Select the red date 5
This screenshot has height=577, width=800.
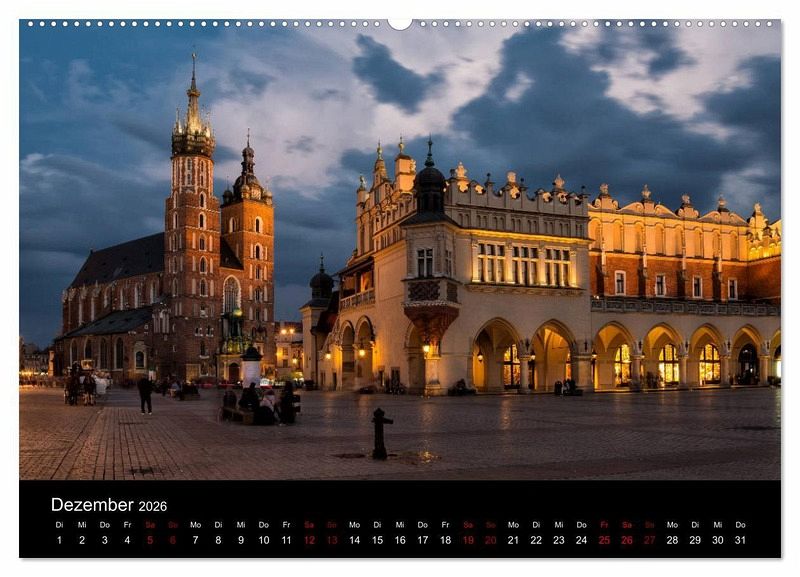[150, 540]
